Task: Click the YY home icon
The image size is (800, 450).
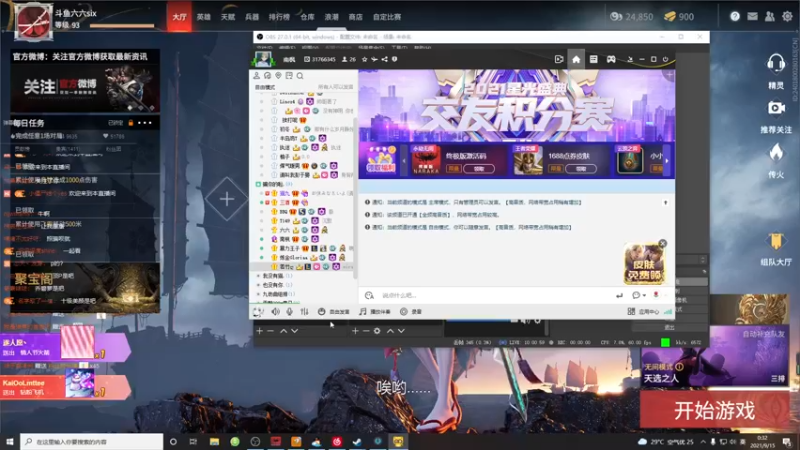Action: click(x=576, y=59)
